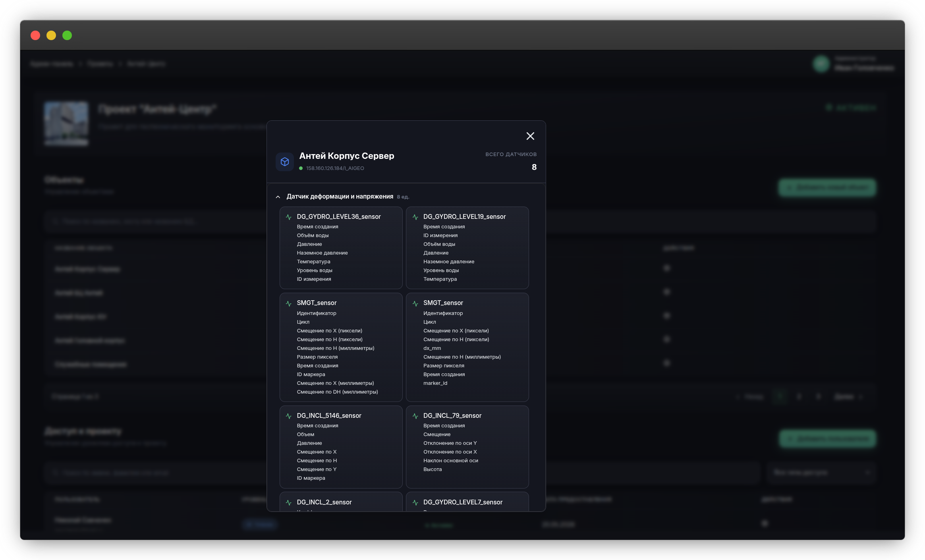The image size is (925, 560).
Task: Click Объем in DG_INCL_5146_sensor
Action: [x=305, y=434]
